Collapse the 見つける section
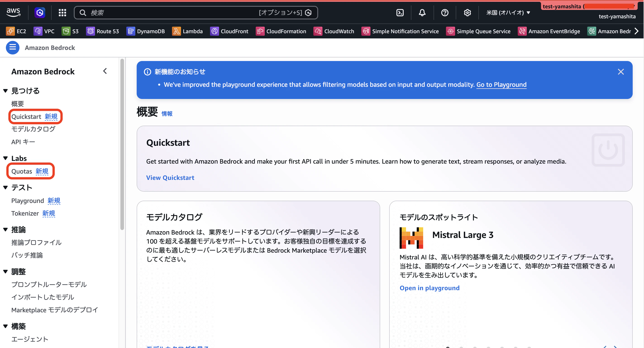The image size is (644, 348). (x=5, y=91)
